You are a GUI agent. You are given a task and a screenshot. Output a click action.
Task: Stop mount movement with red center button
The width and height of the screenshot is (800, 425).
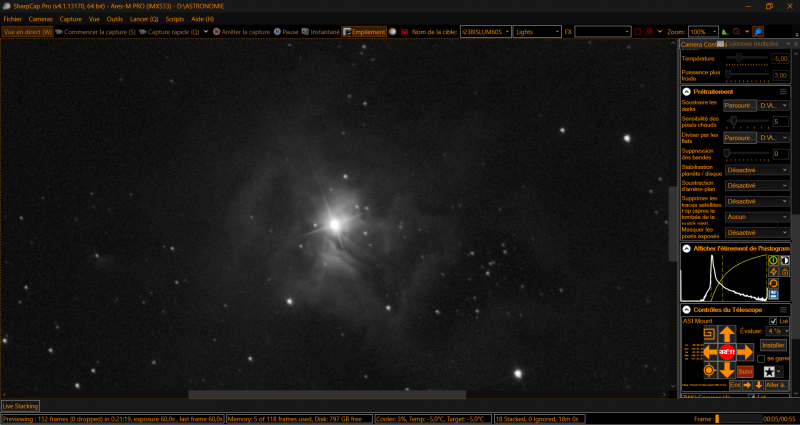(x=727, y=353)
